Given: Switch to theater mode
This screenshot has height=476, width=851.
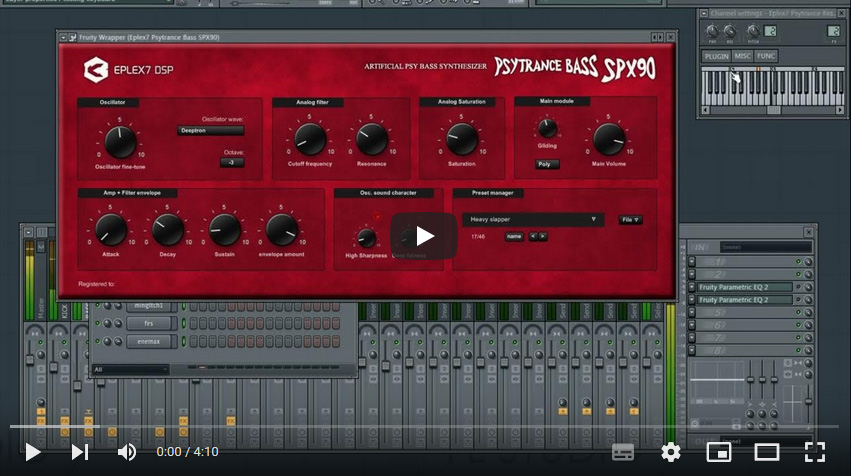Looking at the screenshot, I should (x=766, y=452).
